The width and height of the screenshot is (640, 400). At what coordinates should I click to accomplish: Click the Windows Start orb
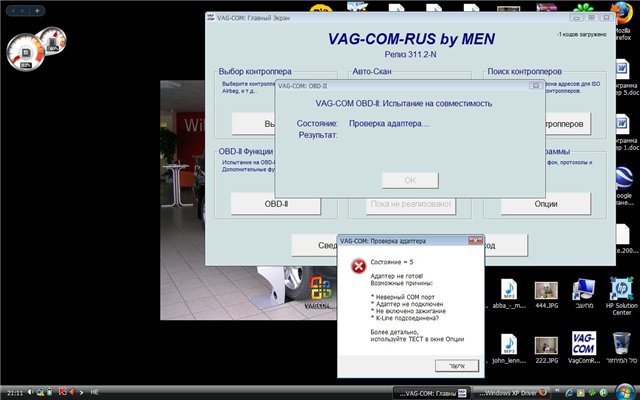[x=625, y=392]
